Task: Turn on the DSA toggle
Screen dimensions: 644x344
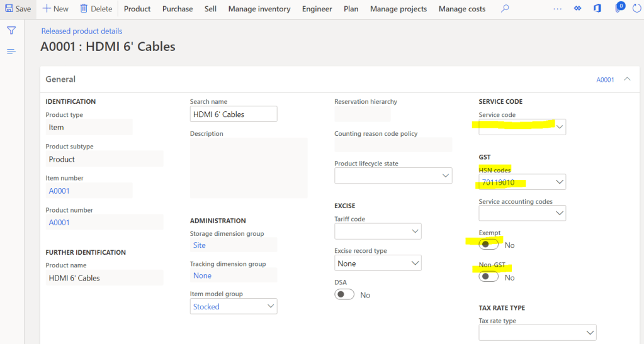Action: click(x=344, y=295)
